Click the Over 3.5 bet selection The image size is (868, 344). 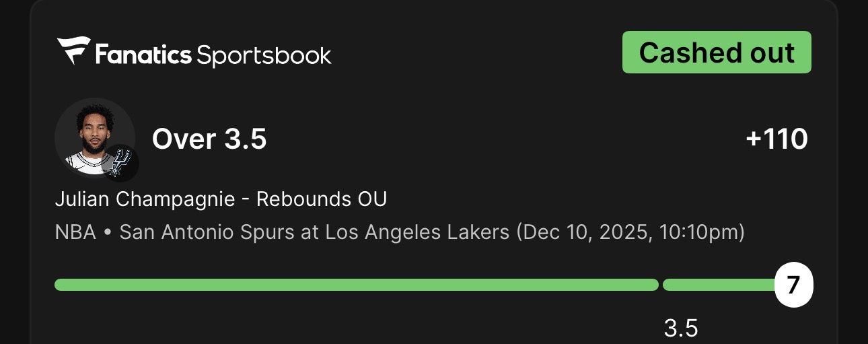click(209, 139)
